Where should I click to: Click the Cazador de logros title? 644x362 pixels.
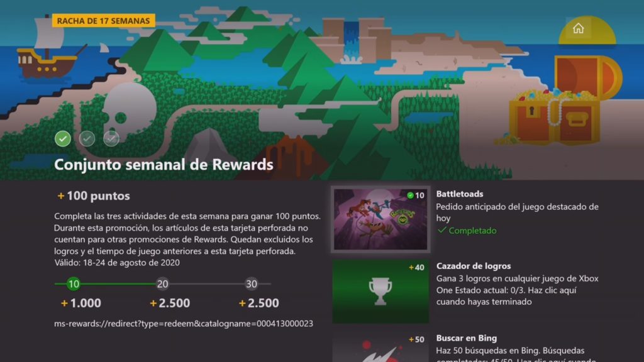[x=474, y=266]
